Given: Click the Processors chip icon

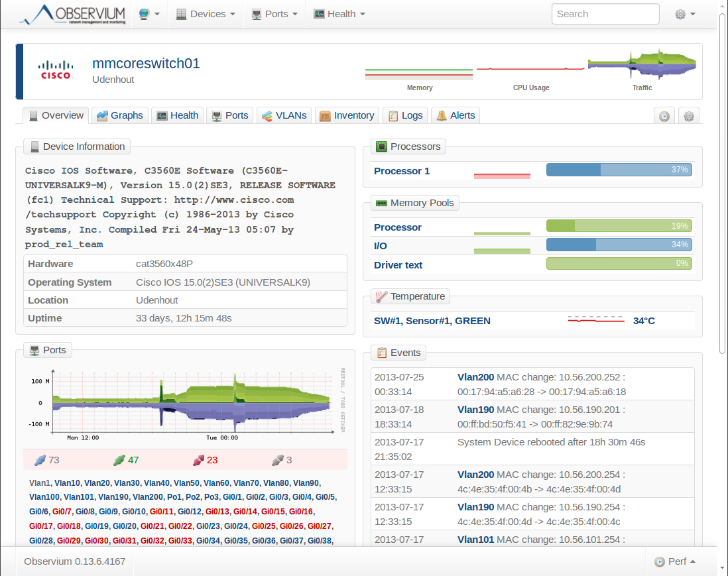Looking at the screenshot, I should click(381, 146).
